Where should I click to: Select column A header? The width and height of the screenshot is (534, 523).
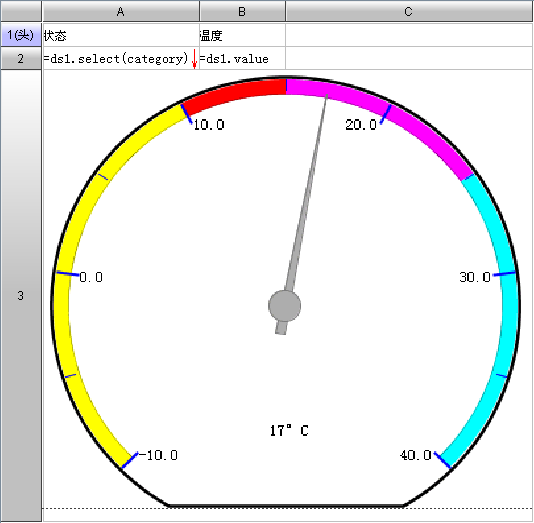121,11
